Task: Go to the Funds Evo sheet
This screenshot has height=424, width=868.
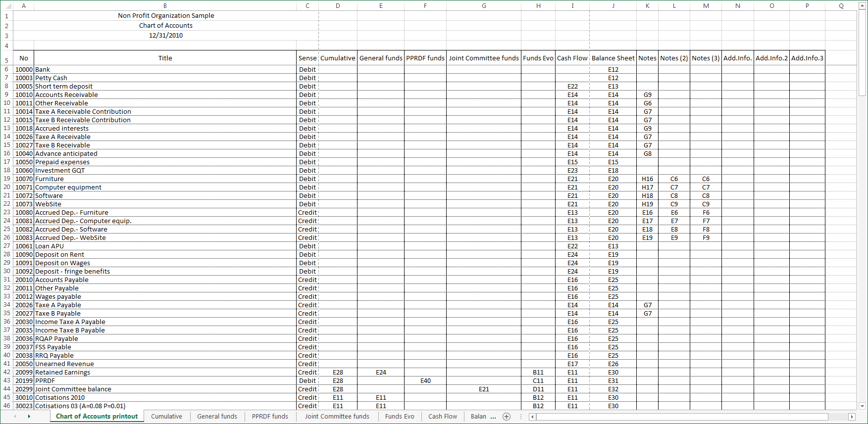Action: click(399, 417)
